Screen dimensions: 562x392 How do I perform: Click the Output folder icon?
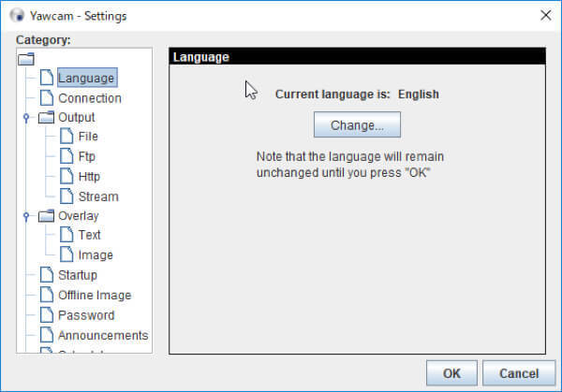(46, 117)
